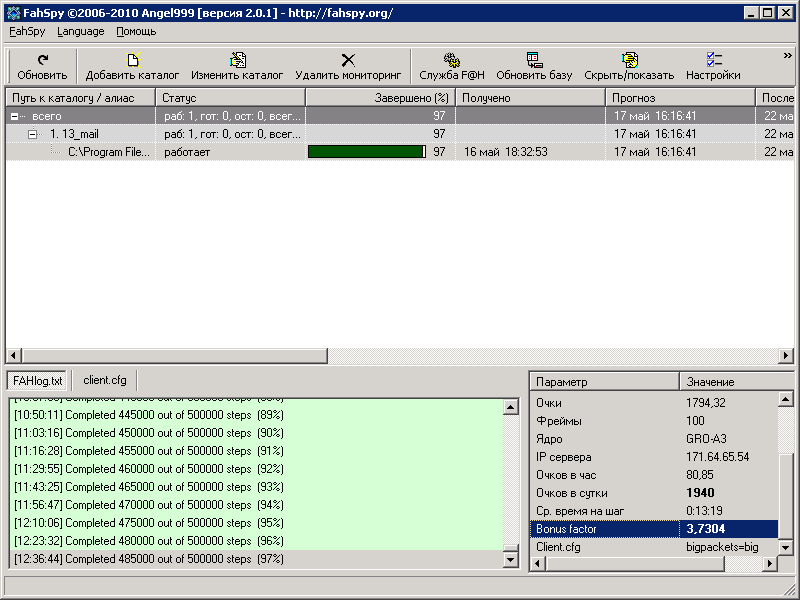
Task: Select Ср. время на шаг row
Action: point(654,511)
